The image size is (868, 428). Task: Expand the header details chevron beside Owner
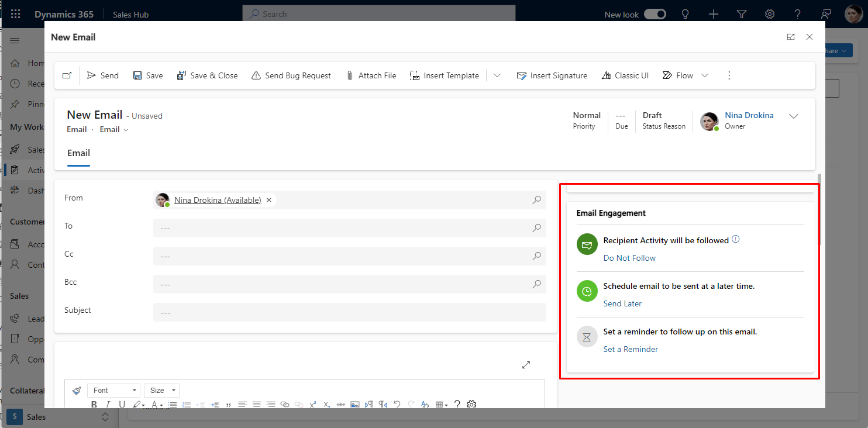click(x=794, y=116)
